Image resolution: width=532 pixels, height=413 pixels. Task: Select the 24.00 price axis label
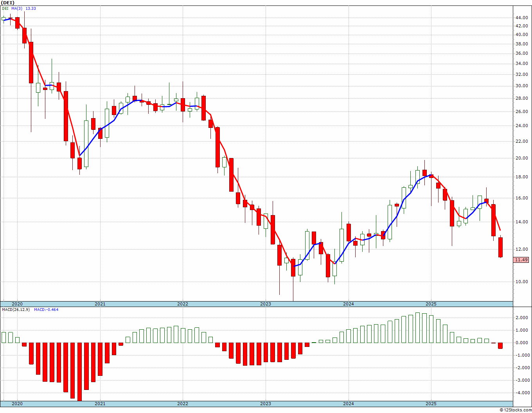tap(521, 126)
